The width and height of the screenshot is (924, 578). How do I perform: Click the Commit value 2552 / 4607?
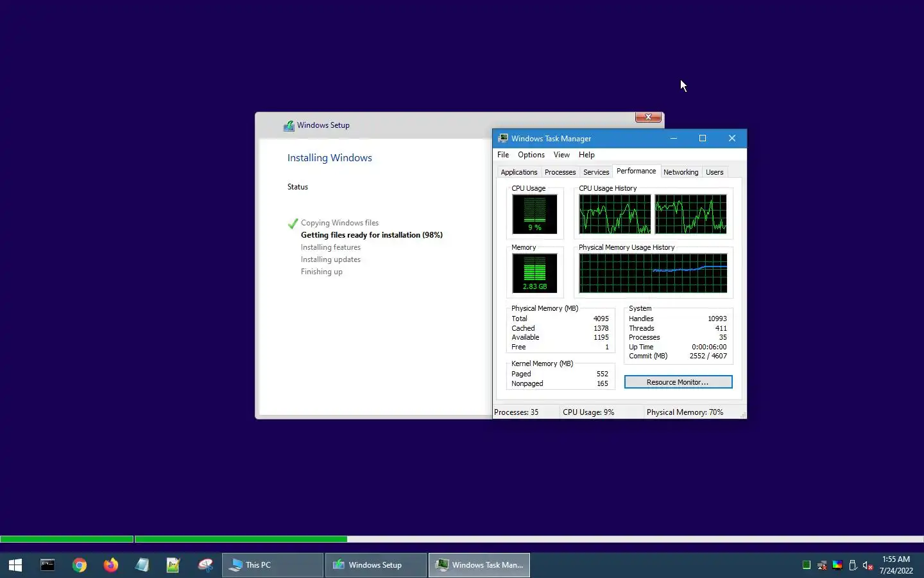tap(708, 356)
